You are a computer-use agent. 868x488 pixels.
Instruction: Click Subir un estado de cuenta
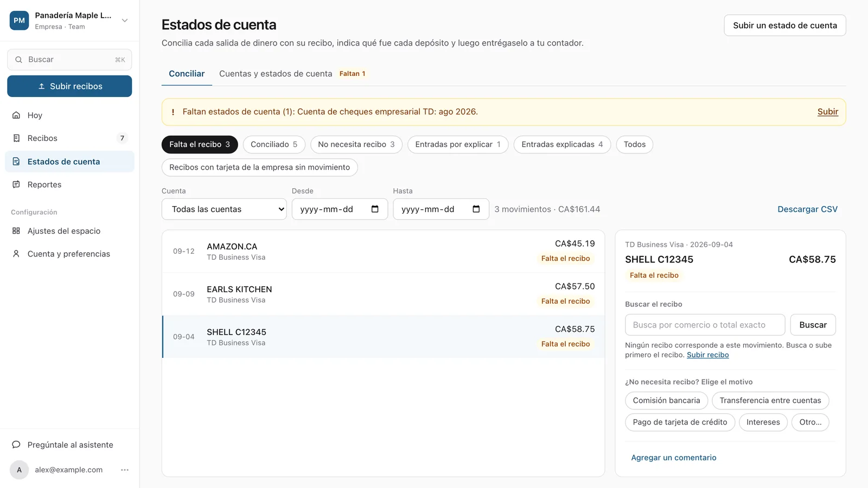coord(785,25)
